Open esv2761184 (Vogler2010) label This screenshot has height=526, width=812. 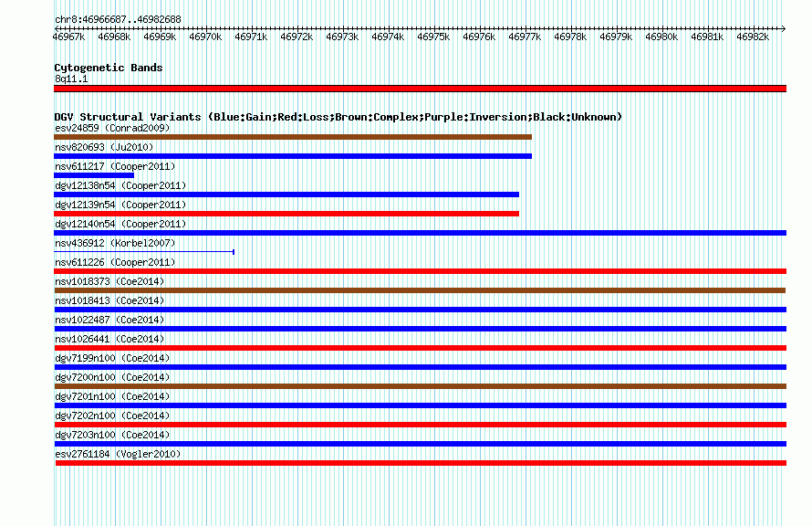point(118,454)
